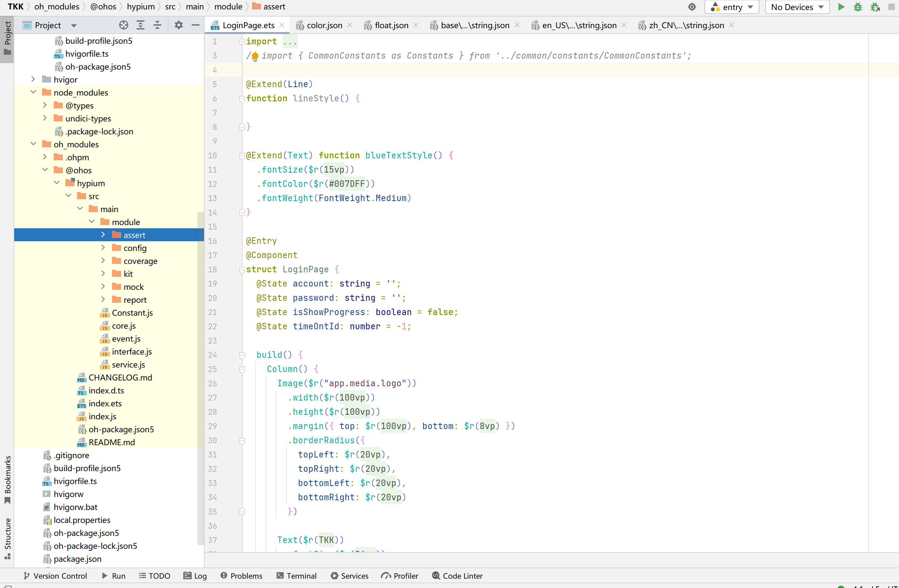Open Project panel settings gear
The height and width of the screenshot is (588, 899).
tap(179, 25)
